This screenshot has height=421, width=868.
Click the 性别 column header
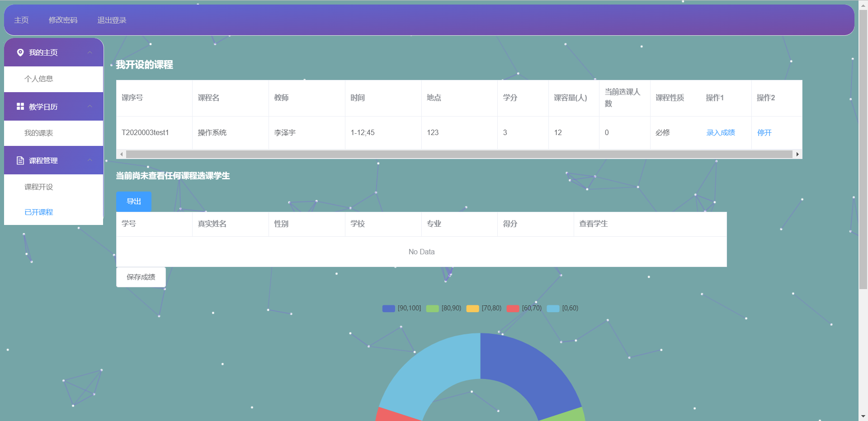307,224
